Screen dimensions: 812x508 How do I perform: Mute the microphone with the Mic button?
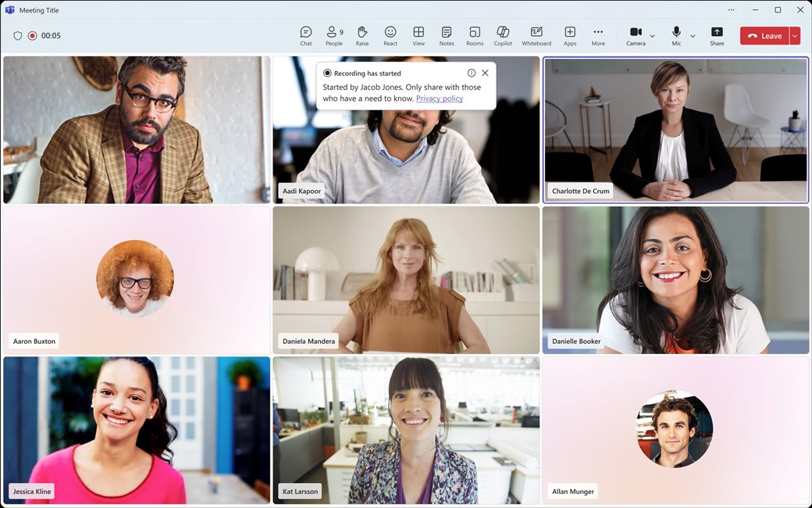coord(676,35)
